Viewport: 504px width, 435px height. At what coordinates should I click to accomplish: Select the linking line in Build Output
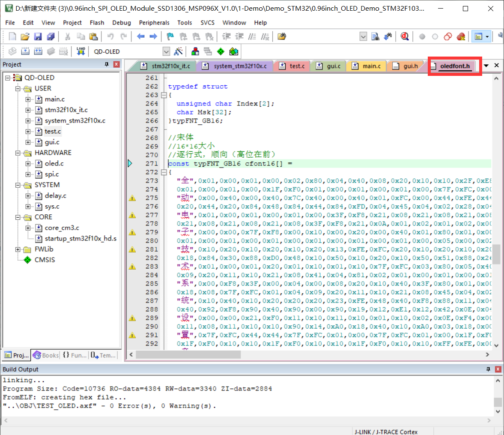pos(24,380)
